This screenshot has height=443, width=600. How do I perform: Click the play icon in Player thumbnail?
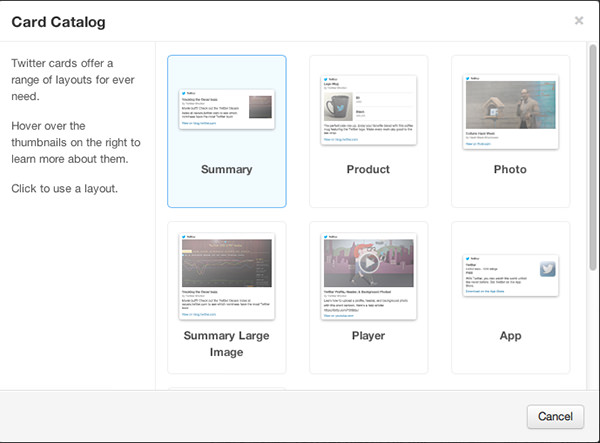(x=369, y=264)
